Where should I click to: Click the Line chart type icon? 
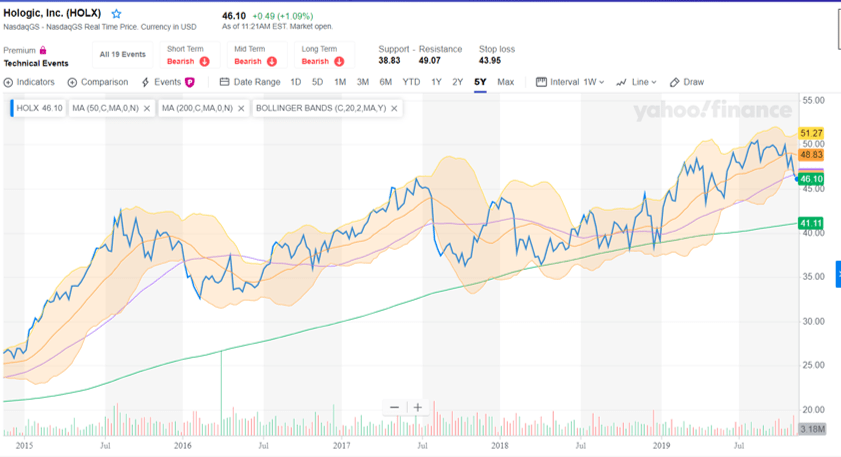[621, 82]
